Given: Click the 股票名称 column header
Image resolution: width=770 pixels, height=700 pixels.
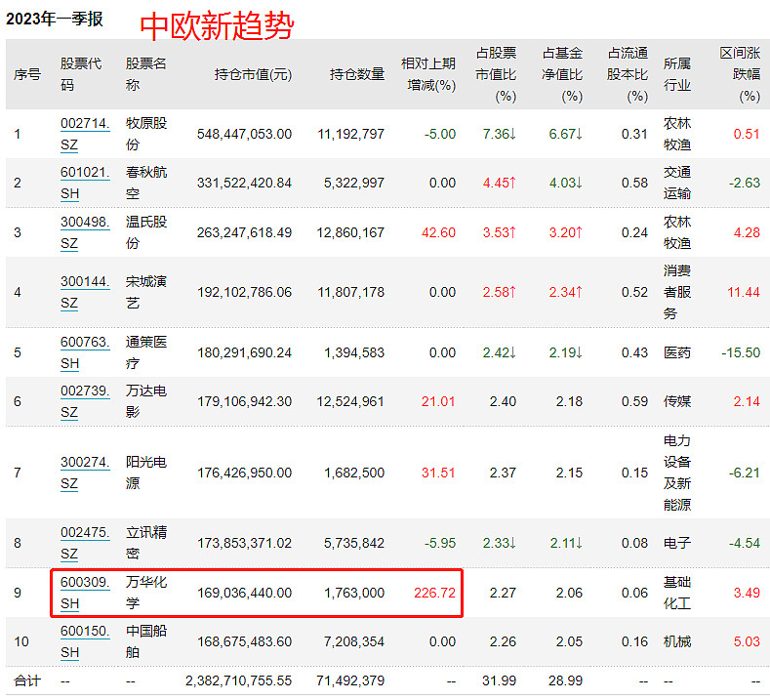Looking at the screenshot, I should (x=145, y=74).
